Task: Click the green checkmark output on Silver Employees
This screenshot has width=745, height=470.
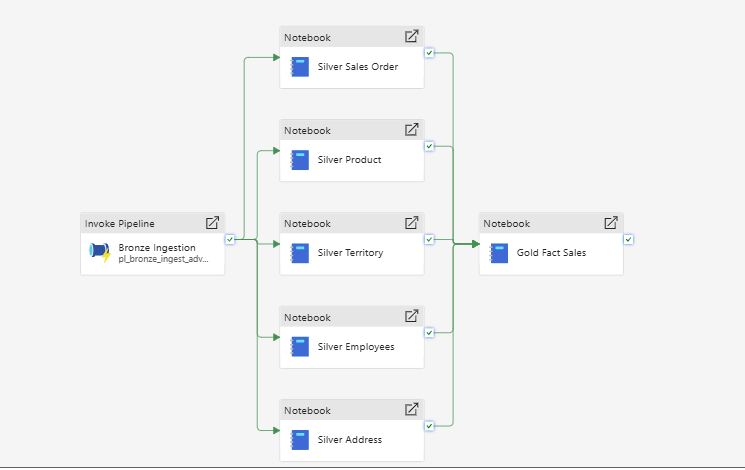Action: (x=429, y=333)
